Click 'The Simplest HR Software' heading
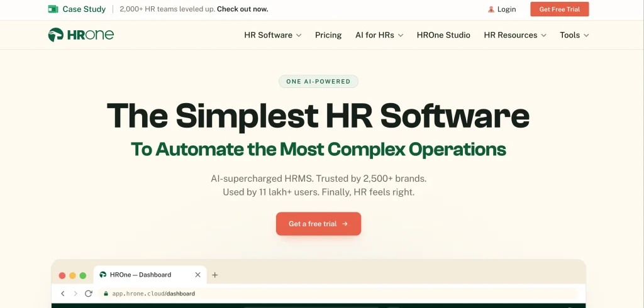 tap(318, 116)
